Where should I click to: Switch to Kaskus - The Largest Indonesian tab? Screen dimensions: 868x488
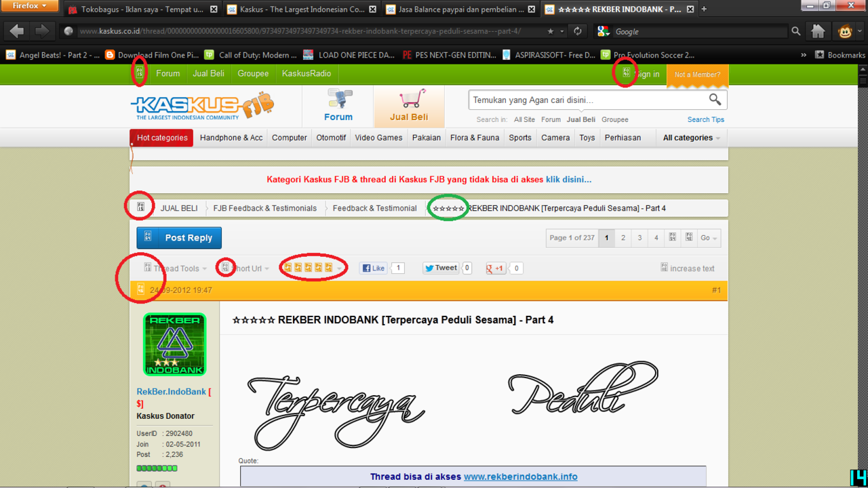[x=301, y=9]
